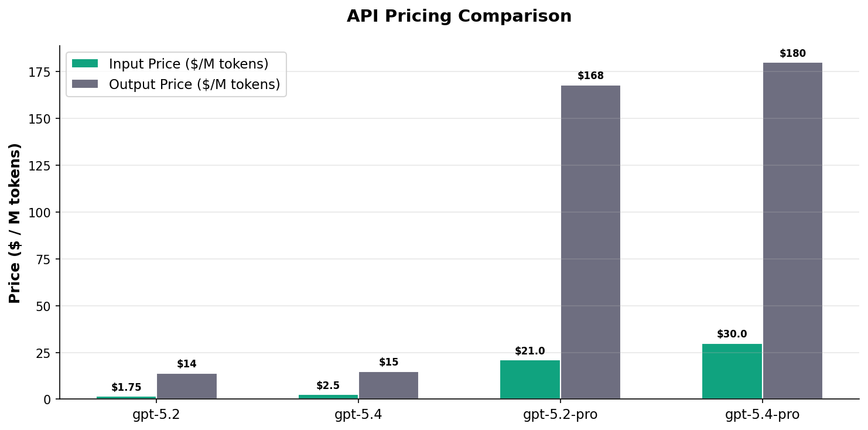Image resolution: width=868 pixels, height=430 pixels.
Task: Click the $168 data label
Action: (x=590, y=76)
